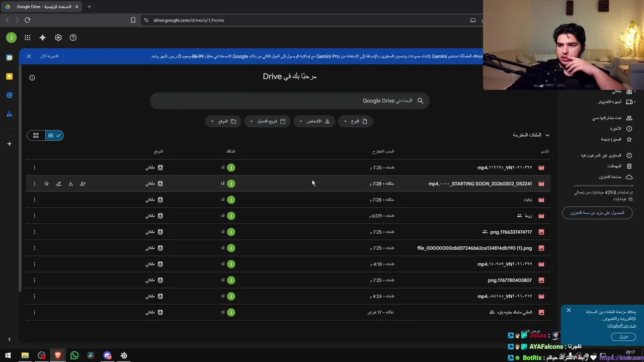Click the Trash bin icon in sidebar

(629, 166)
